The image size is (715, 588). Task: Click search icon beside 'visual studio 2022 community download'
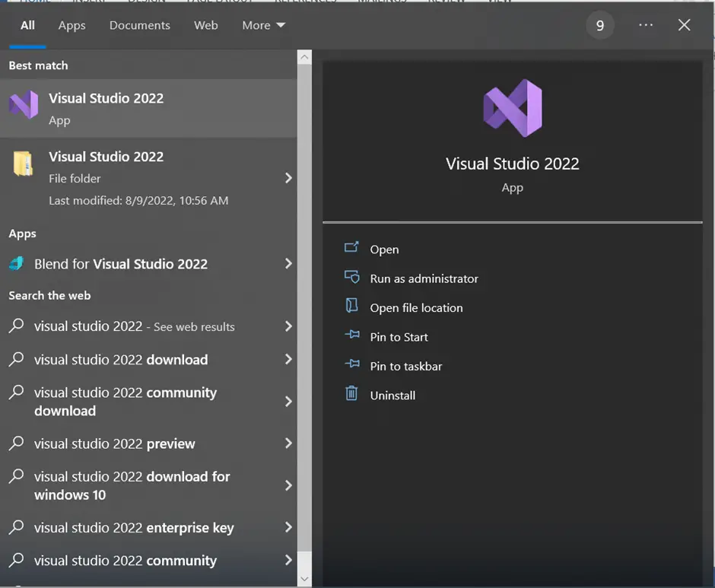(17, 392)
